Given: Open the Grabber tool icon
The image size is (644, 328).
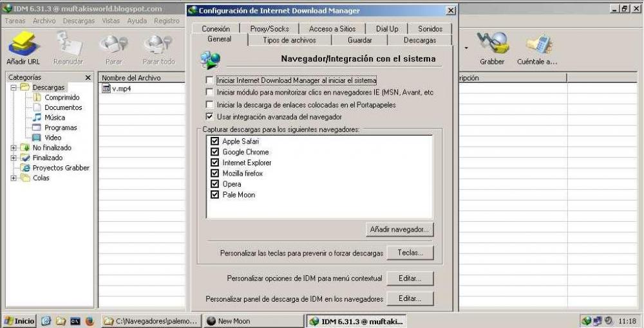Looking at the screenshot, I should (x=491, y=45).
